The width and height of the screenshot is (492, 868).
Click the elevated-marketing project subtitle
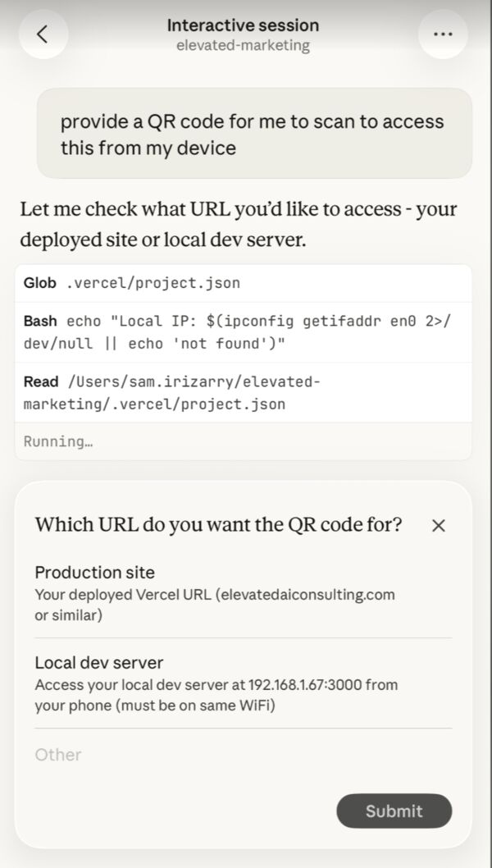[243, 46]
